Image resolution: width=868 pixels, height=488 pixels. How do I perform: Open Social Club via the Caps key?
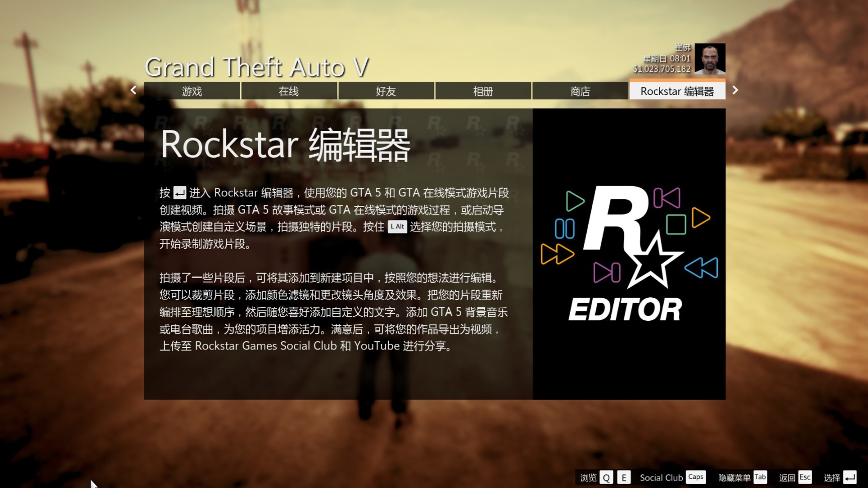(x=696, y=477)
